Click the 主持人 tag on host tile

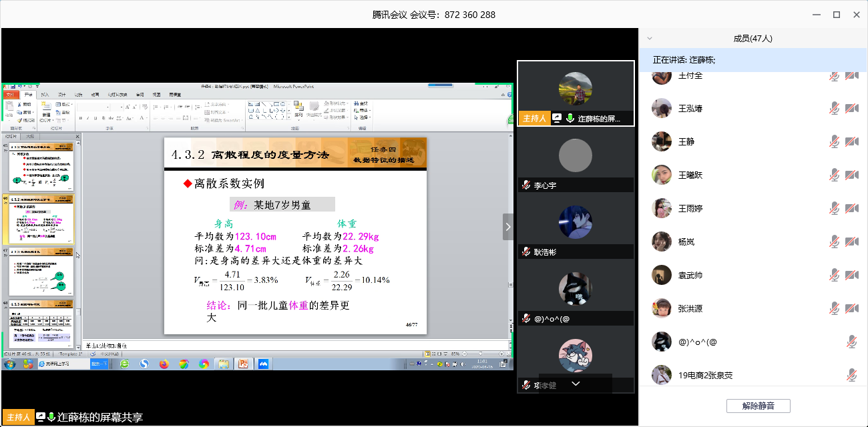tap(534, 119)
